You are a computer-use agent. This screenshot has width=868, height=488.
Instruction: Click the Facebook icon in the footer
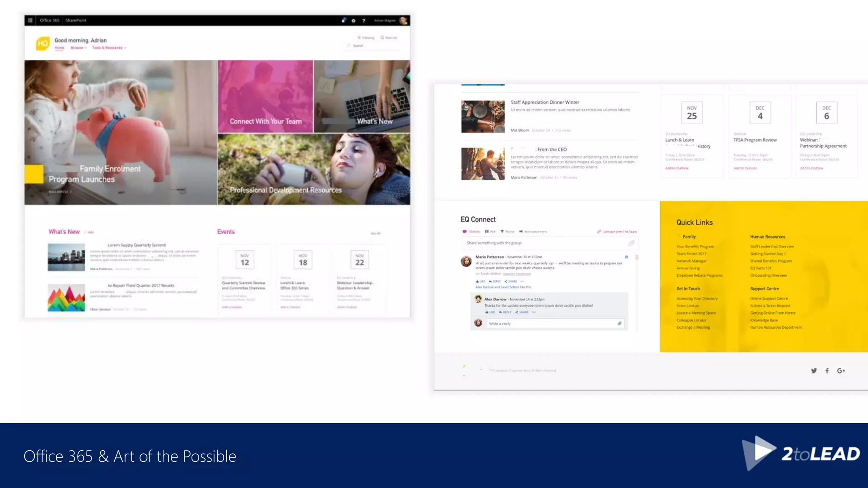coord(827,371)
